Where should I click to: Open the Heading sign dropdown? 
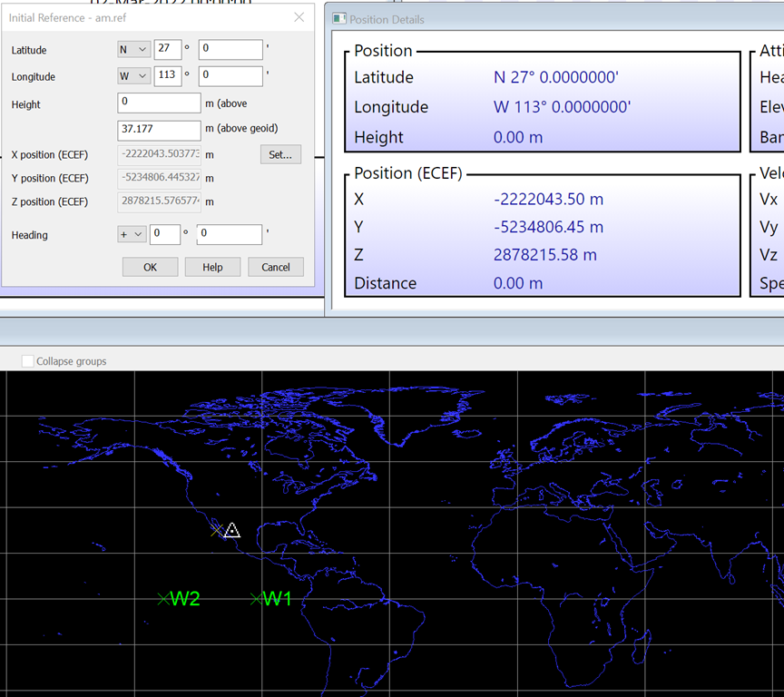click(x=132, y=235)
